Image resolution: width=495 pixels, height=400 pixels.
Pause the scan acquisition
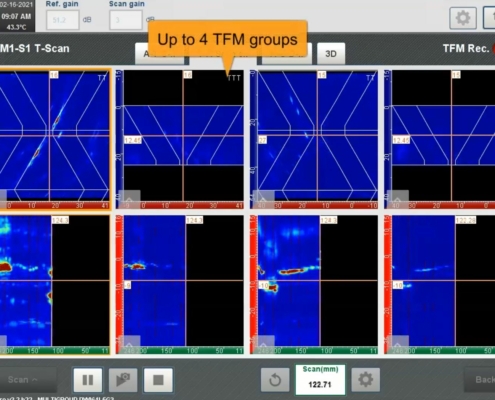point(88,380)
